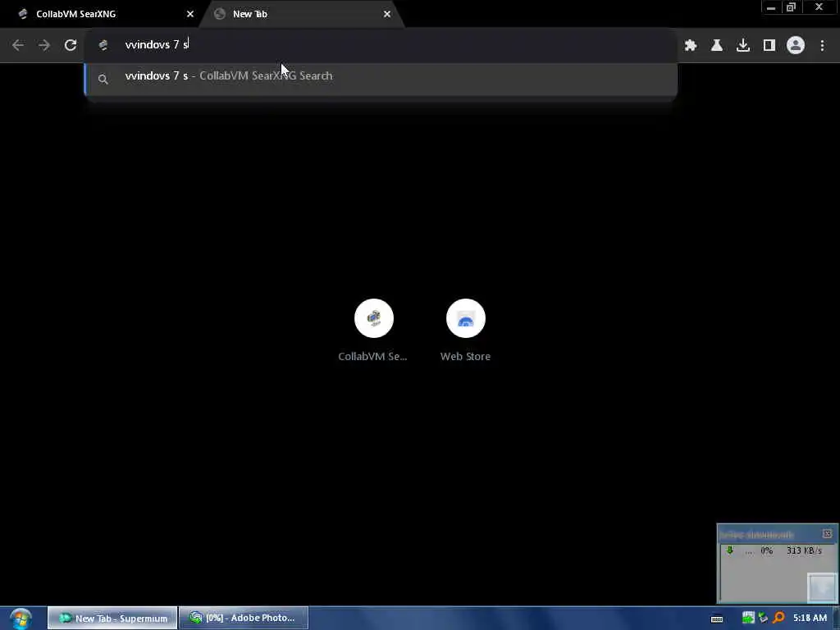Close the CollabVM SearXNG tab

click(190, 14)
